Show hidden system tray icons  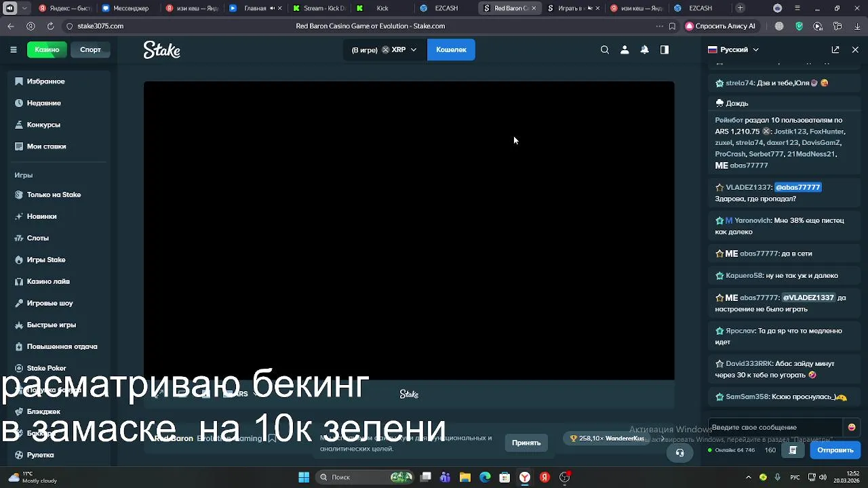(x=749, y=477)
